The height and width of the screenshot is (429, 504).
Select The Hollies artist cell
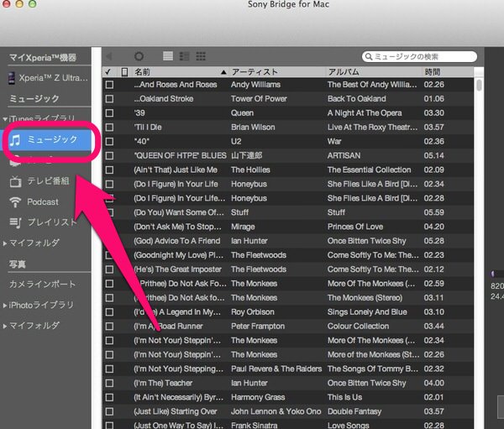coord(250,170)
